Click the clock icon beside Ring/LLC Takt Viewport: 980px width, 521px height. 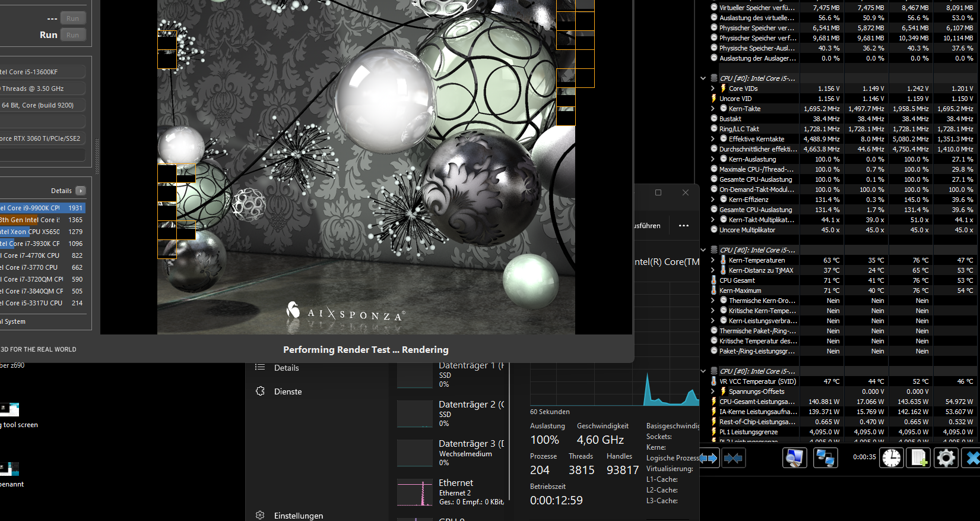tap(714, 129)
